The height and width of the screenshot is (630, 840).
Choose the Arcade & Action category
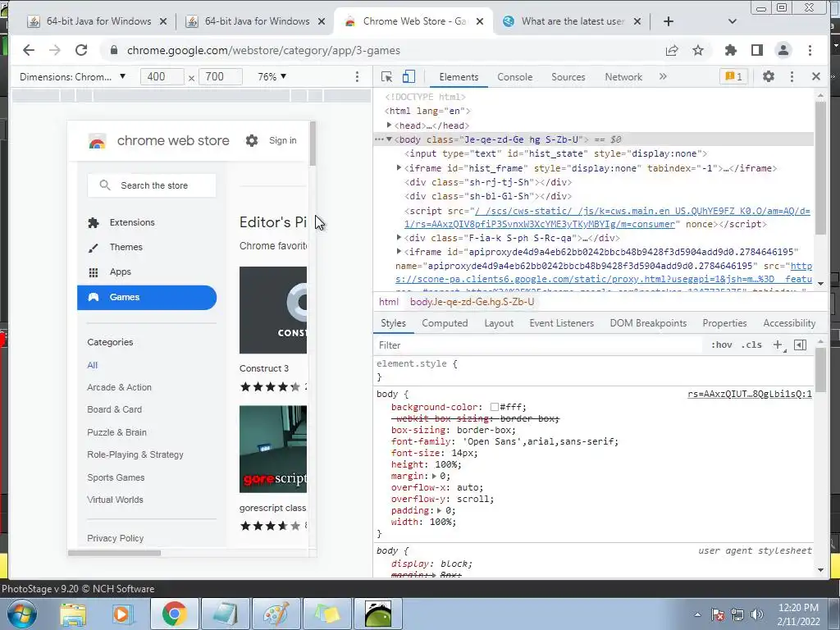pyautogui.click(x=120, y=387)
